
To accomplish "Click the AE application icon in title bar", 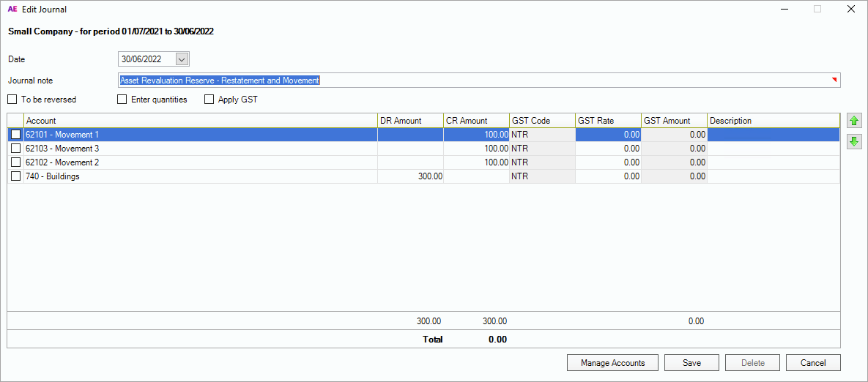I will coord(12,10).
